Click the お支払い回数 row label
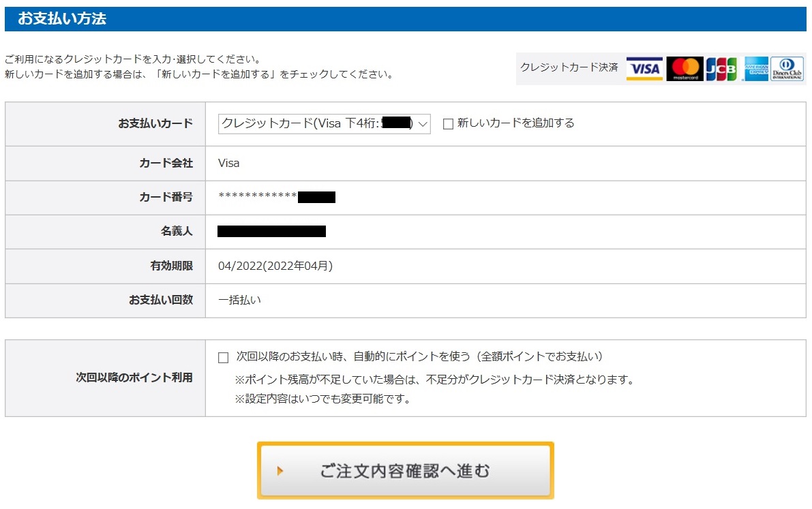812x509 pixels. 160,300
